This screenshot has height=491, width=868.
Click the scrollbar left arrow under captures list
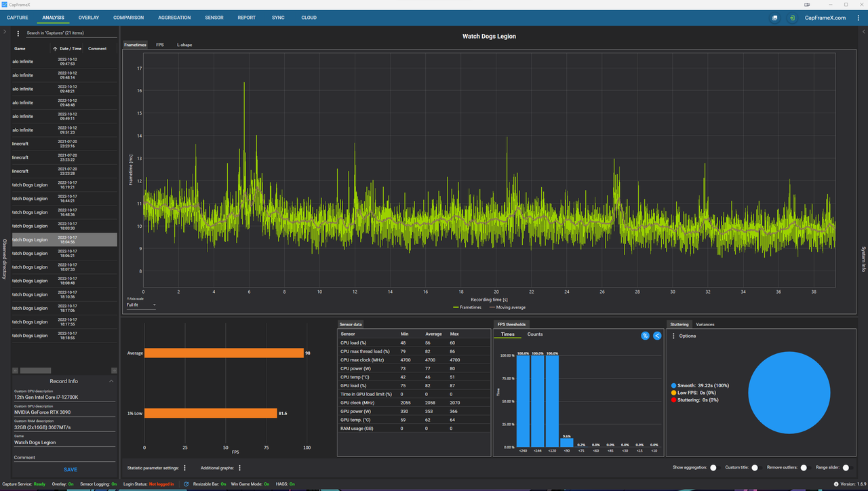click(15, 371)
